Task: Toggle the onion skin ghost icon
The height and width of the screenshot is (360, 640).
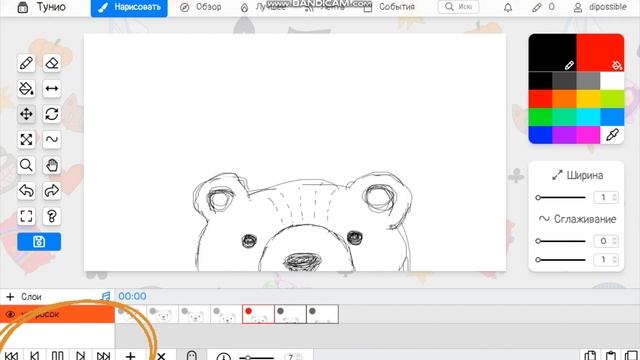Action: tap(192, 356)
